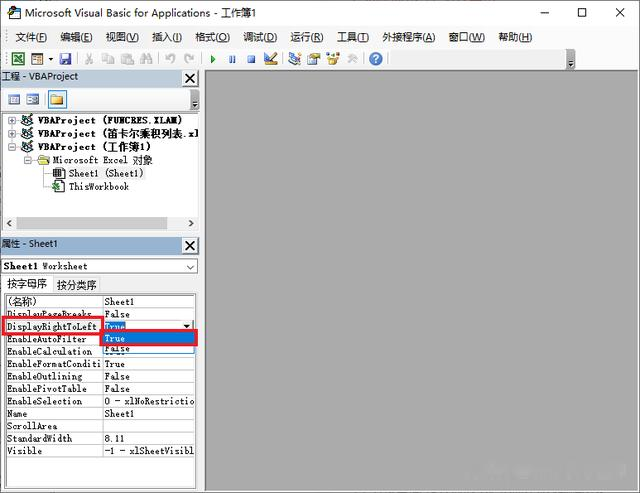
Task: Open the 窗口(W) menu
Action: coord(467,38)
